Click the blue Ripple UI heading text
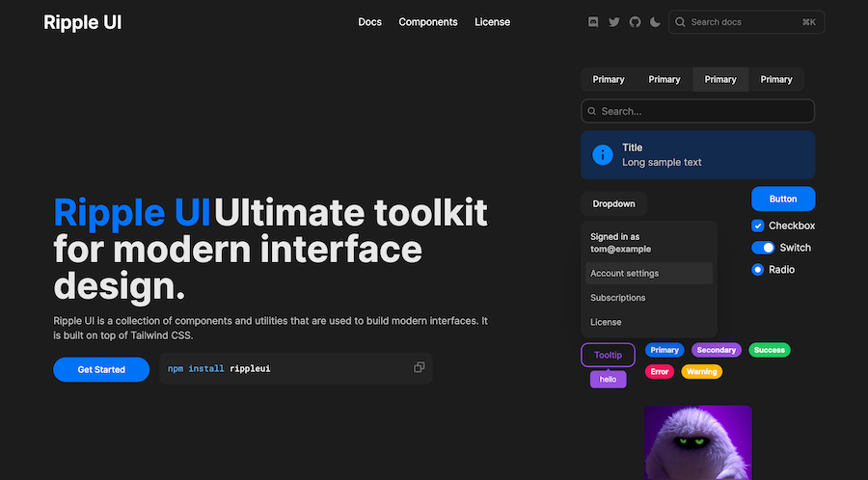 (x=132, y=213)
